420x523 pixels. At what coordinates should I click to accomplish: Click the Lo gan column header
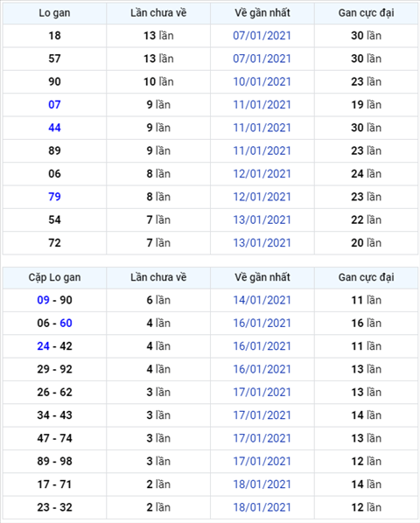54,13
